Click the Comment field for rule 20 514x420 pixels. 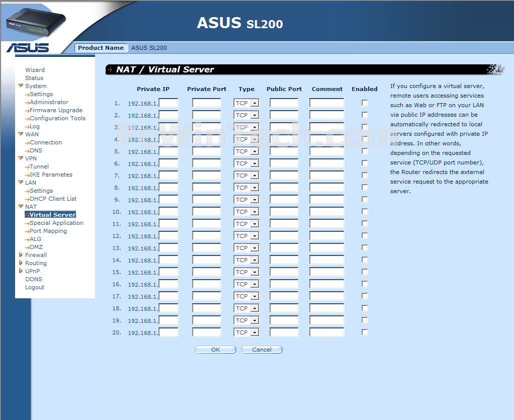coord(327,332)
